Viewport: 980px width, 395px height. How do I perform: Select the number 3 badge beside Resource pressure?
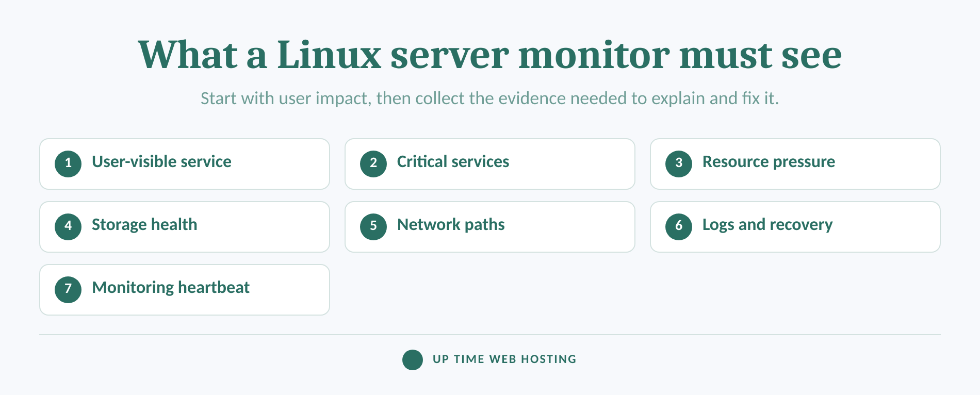pyautogui.click(x=679, y=164)
